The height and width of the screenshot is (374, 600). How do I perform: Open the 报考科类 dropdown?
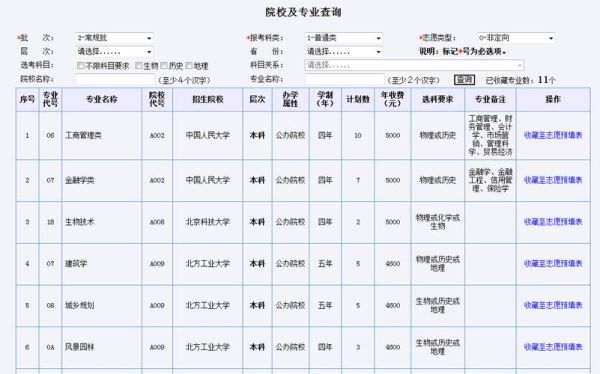344,38
